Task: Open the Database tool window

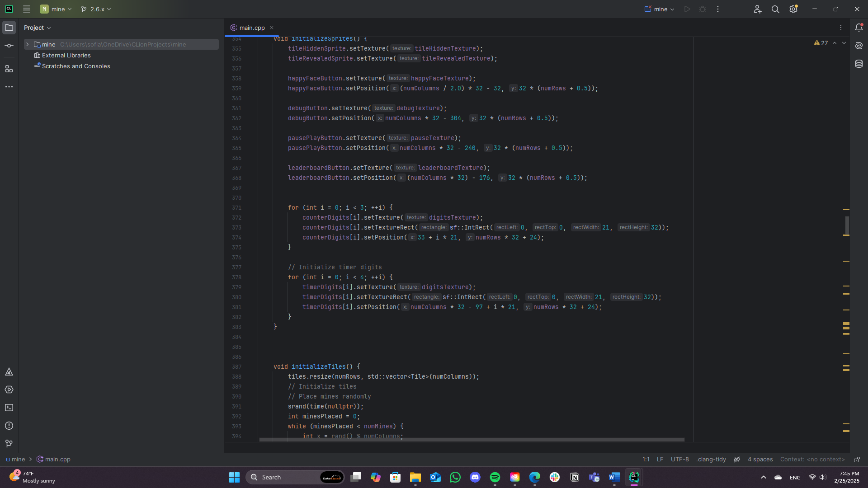Action: coord(859,64)
